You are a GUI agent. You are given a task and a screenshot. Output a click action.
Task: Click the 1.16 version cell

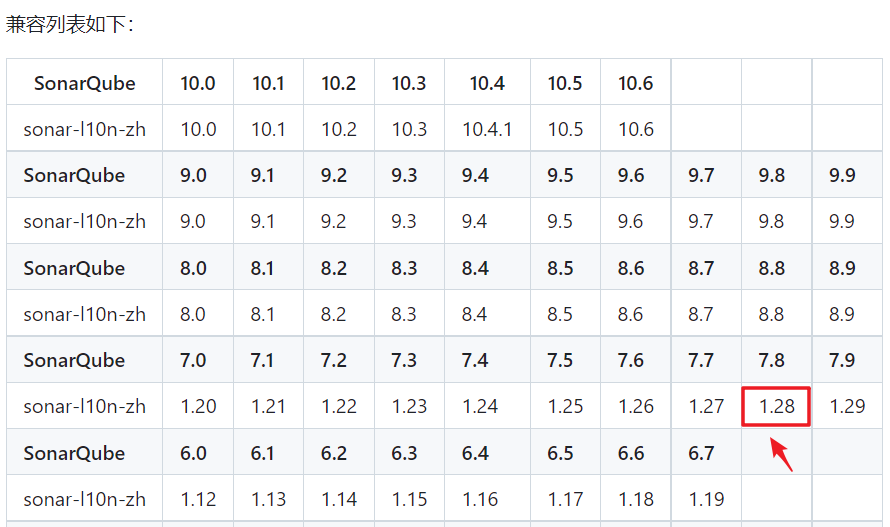tap(480, 499)
